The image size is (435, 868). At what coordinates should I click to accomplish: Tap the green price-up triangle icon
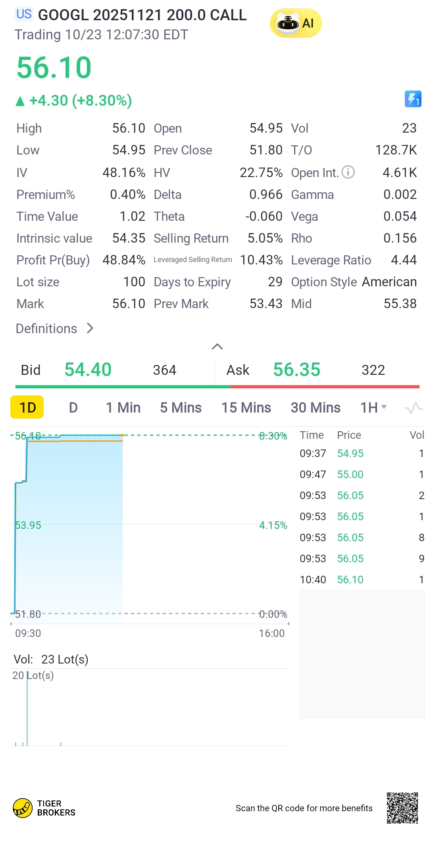20,101
